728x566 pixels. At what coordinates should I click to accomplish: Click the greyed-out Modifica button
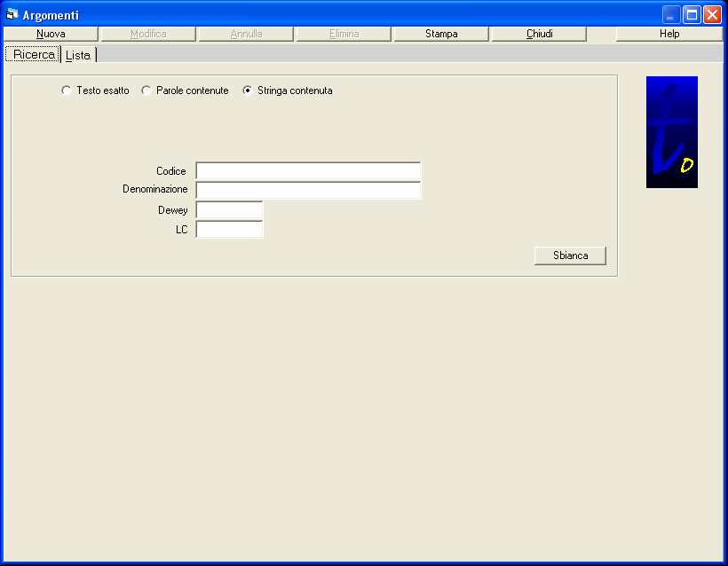coord(148,34)
